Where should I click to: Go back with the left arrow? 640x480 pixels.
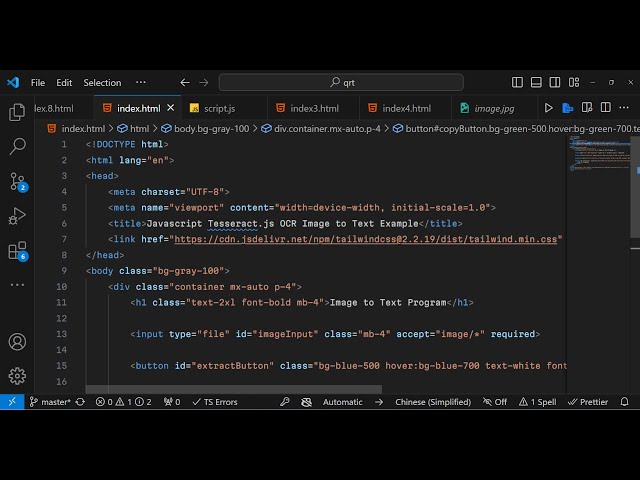coord(185,83)
